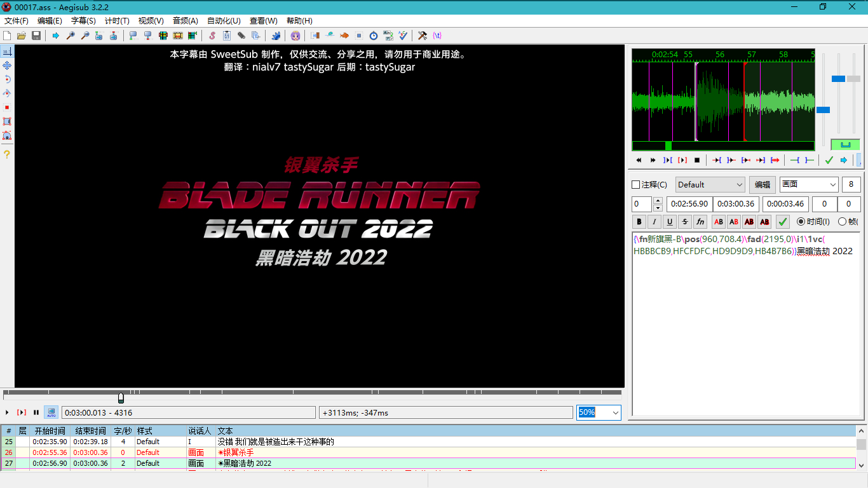The width and height of the screenshot is (868, 488).
Task: Select the vector clip visual tool
Action: tap(7, 135)
